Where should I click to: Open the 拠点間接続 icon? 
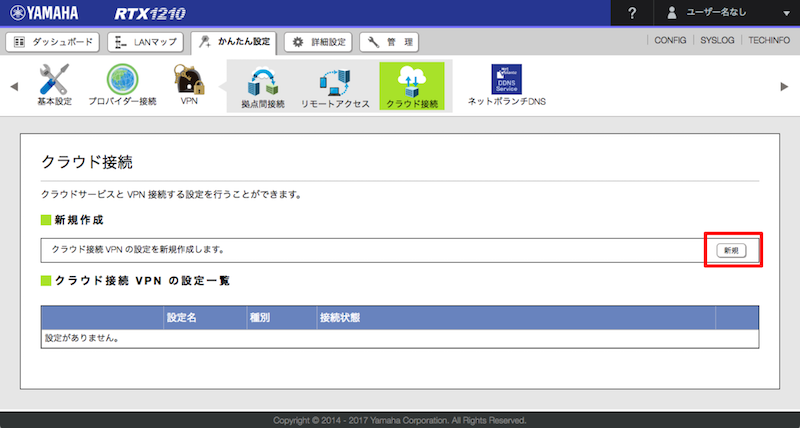pyautogui.click(x=263, y=82)
